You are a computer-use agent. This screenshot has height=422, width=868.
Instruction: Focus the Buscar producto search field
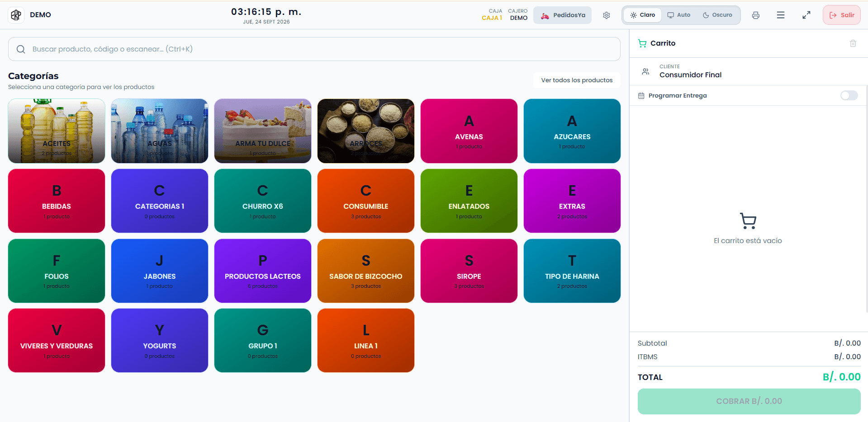coord(314,49)
